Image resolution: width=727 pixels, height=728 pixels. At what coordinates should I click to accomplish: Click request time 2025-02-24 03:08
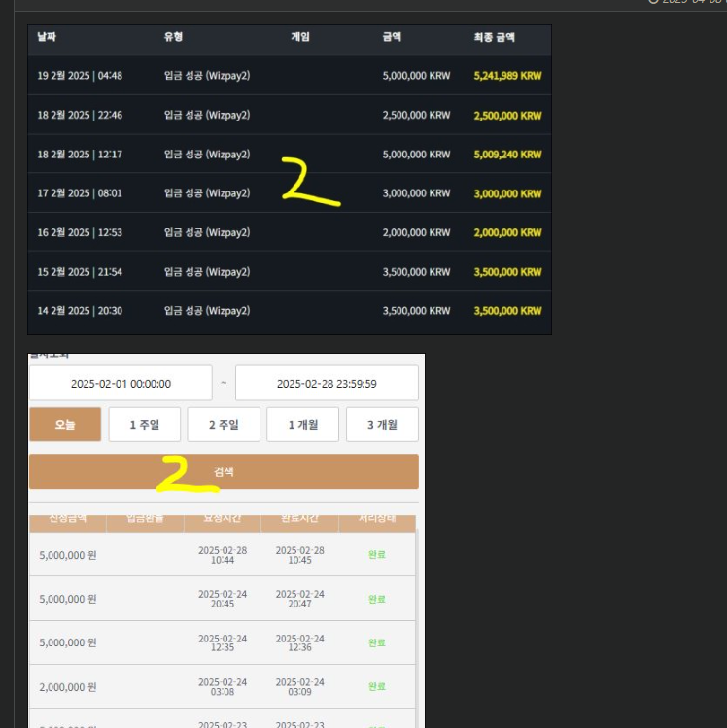[223, 686]
